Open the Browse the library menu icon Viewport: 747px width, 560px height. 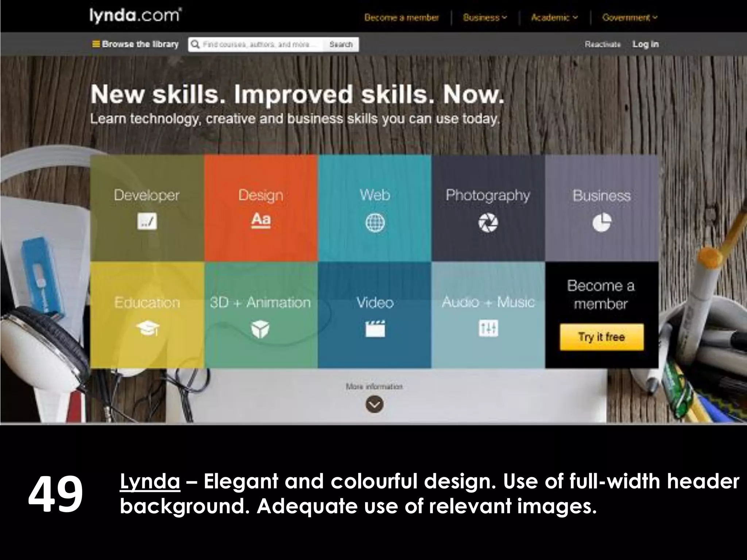coord(96,44)
